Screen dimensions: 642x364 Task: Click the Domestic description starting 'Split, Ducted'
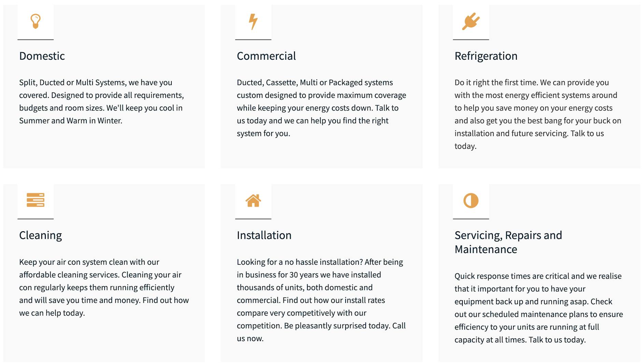(101, 101)
